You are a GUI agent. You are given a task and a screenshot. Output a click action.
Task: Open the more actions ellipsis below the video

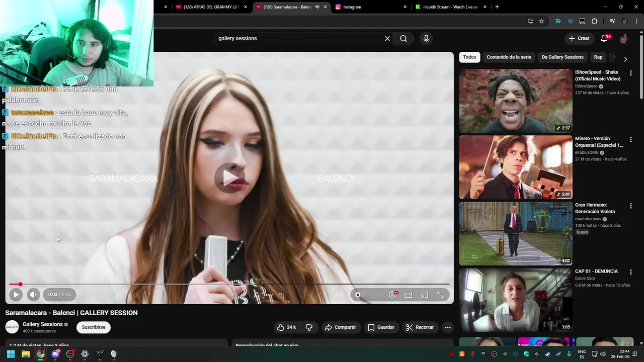point(447,327)
